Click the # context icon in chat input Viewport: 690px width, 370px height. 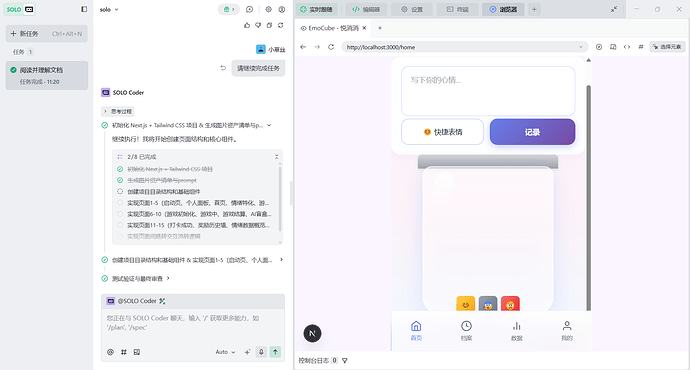point(124,352)
